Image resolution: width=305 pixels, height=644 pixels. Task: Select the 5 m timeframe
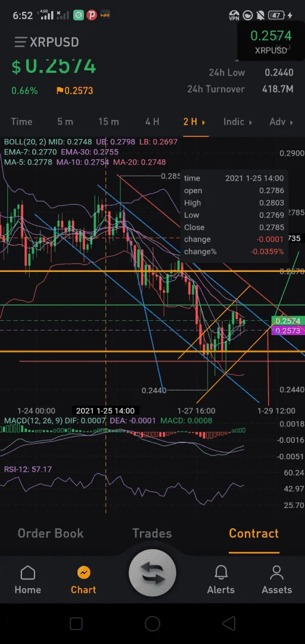point(65,122)
